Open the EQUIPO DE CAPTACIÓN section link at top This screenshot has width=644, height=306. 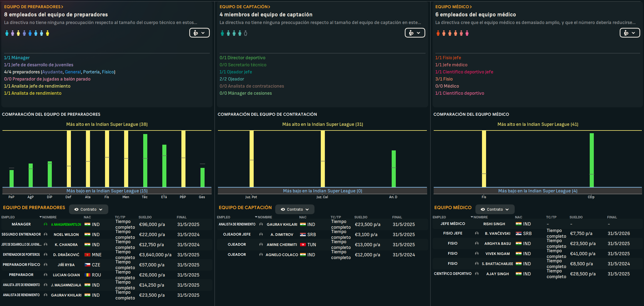(x=245, y=7)
